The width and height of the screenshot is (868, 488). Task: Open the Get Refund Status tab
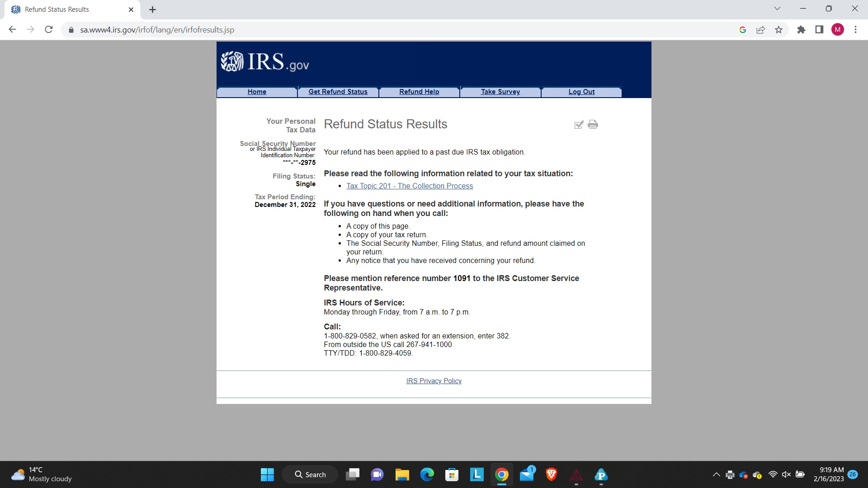pyautogui.click(x=338, y=92)
